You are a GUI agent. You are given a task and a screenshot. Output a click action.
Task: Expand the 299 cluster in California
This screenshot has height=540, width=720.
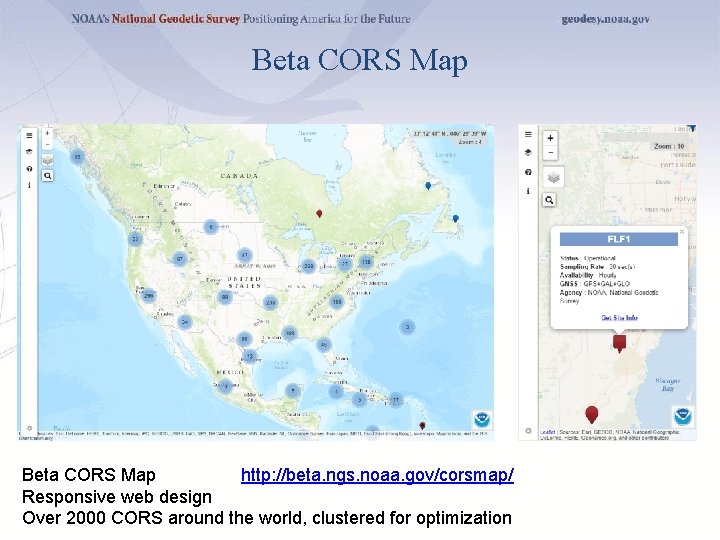point(148,296)
